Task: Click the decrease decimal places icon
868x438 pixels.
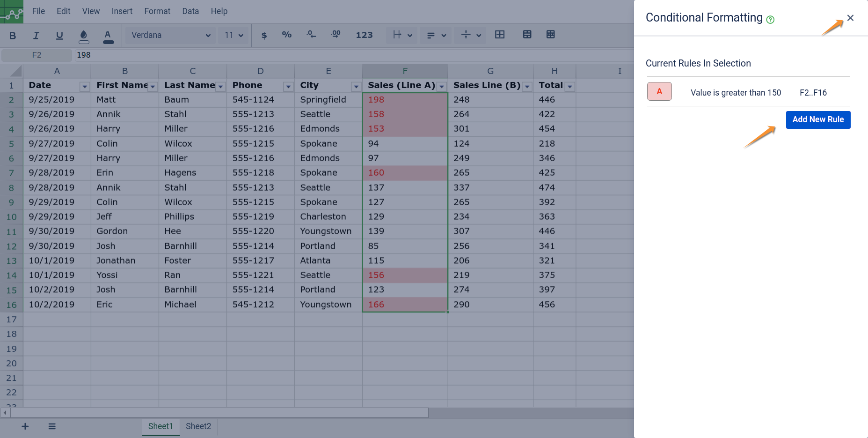Action: (311, 35)
